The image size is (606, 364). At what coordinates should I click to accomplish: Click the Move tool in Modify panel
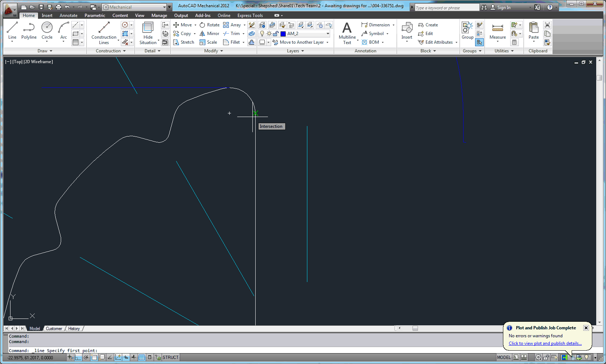(x=185, y=25)
